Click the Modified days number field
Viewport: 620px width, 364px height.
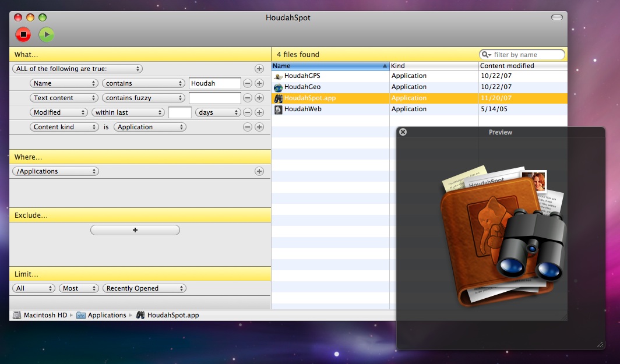tap(180, 112)
